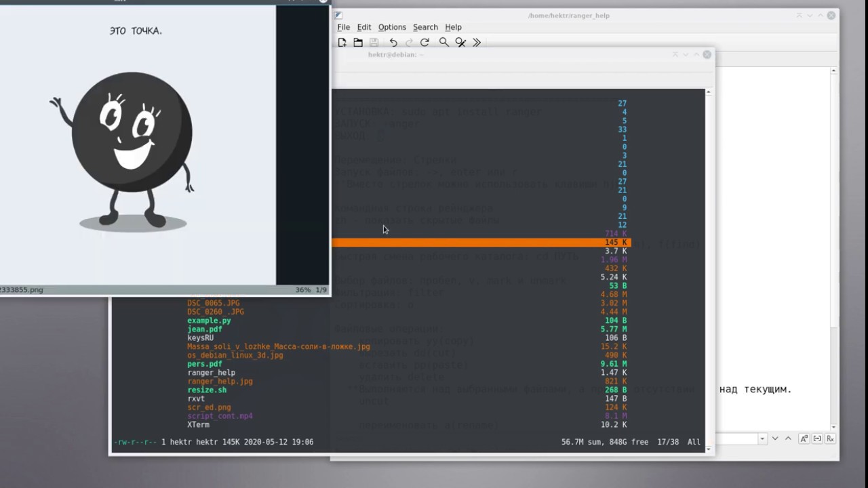This screenshot has height=488, width=868.
Task: Select os_debian_linux_3d.jpg file
Action: tap(235, 355)
